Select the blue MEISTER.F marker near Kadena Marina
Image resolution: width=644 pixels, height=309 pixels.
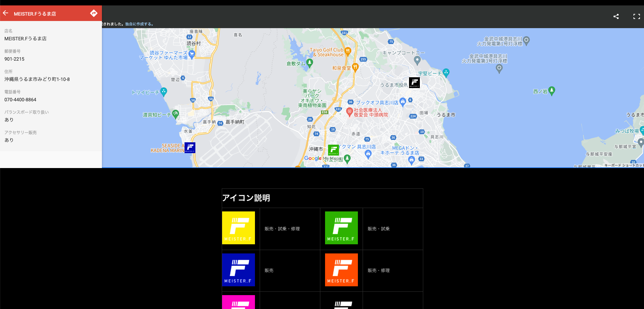click(190, 148)
